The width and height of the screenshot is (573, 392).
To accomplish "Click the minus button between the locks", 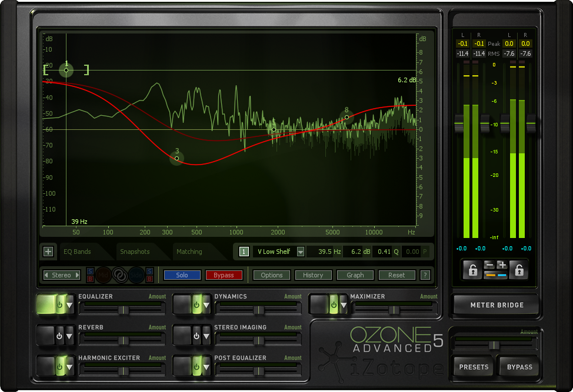I will [x=489, y=265].
